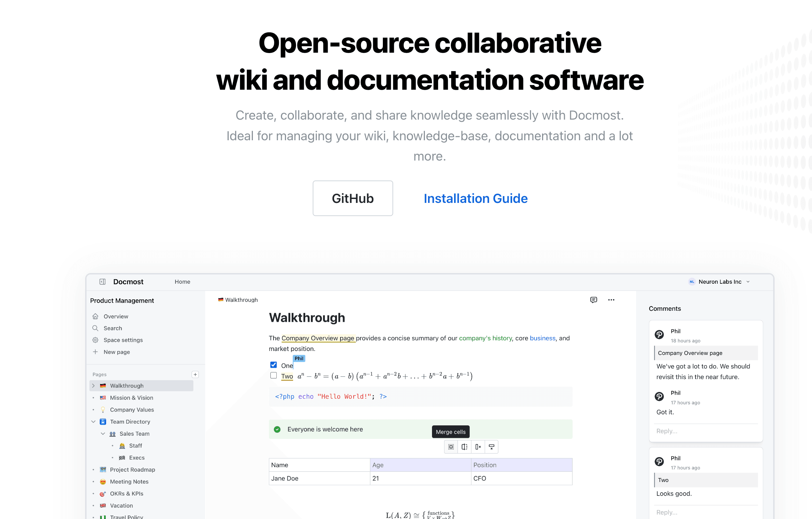Click the table cell containing 21
812x519 pixels.
421,478
